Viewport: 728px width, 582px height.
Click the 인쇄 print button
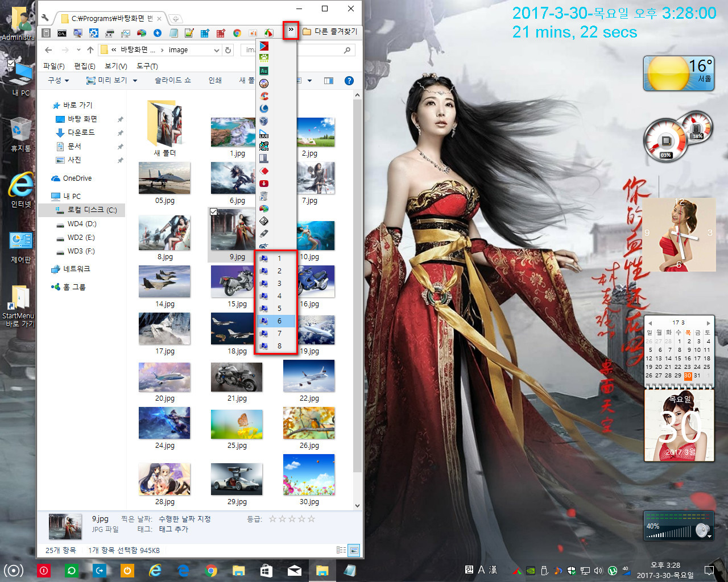click(x=215, y=81)
